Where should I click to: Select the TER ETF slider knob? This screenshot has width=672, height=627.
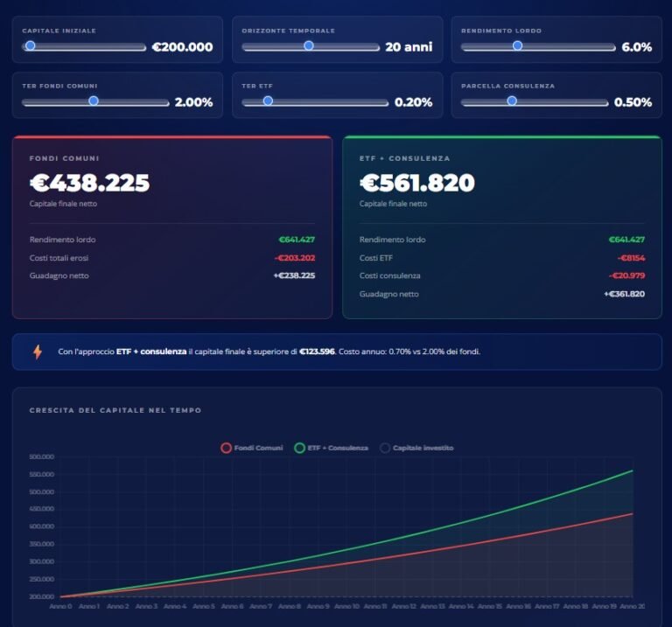pos(268,101)
